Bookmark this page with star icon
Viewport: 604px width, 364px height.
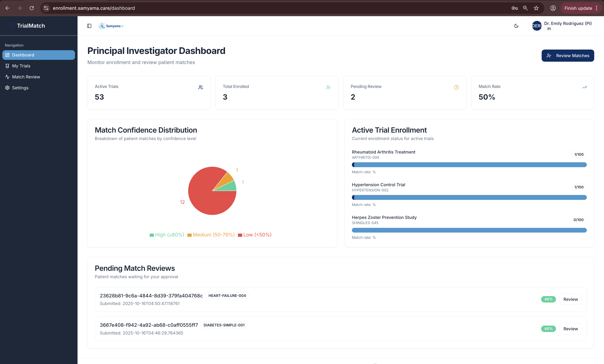(x=536, y=8)
